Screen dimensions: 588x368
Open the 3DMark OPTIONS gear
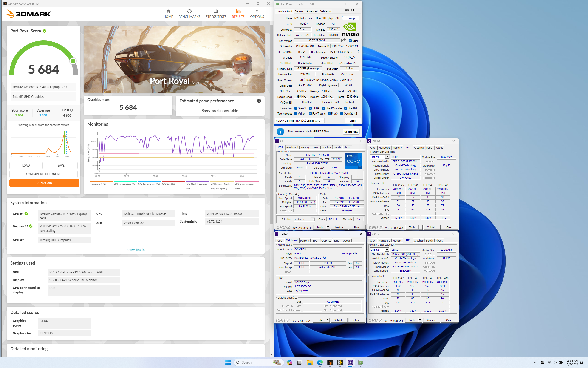point(257,14)
